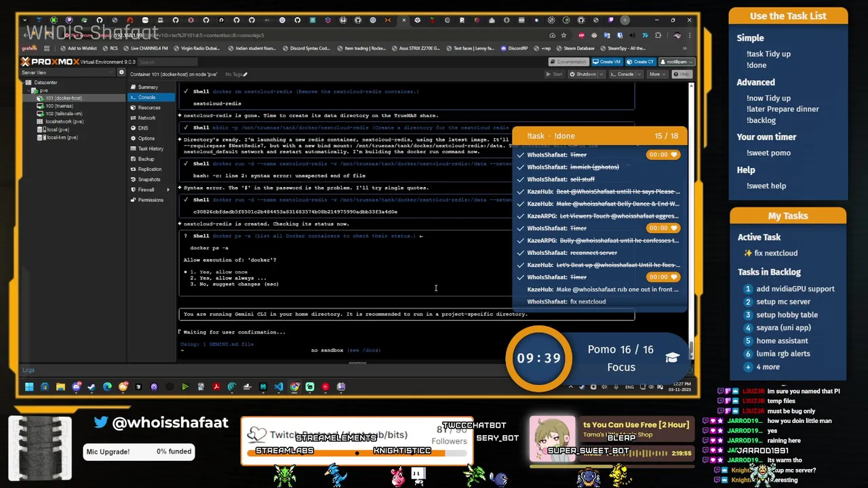Select VM 100 (truenas)
The image size is (868, 488).
[x=59, y=106]
